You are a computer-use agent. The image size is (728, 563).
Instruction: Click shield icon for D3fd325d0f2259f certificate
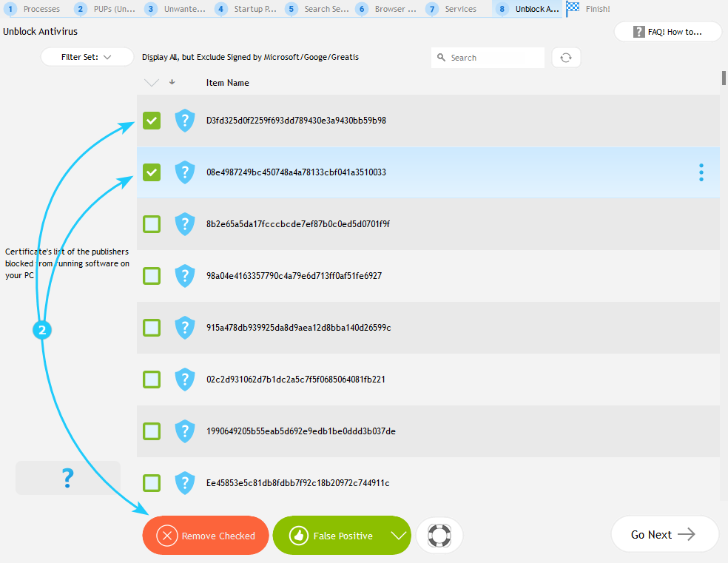click(x=184, y=121)
